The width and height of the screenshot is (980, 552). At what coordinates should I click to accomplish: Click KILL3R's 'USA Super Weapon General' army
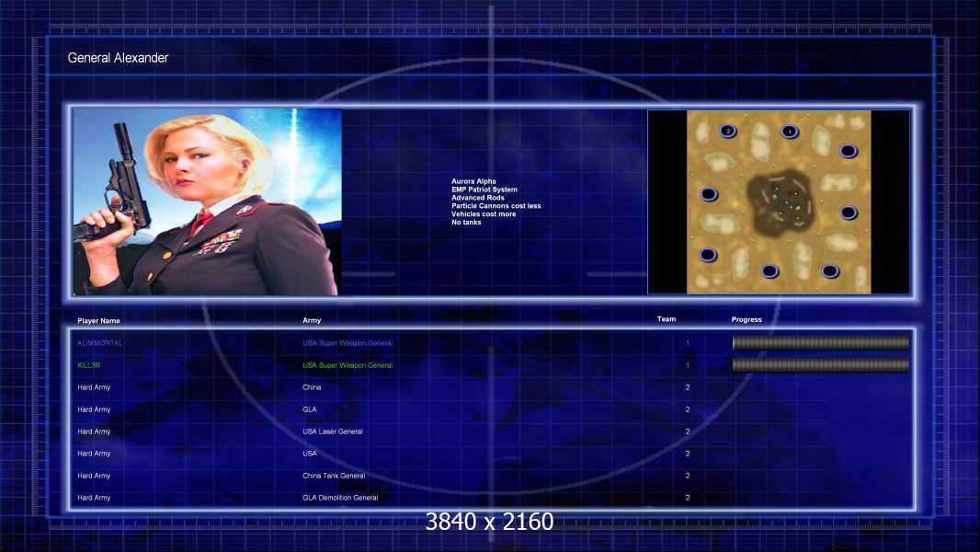click(x=348, y=365)
